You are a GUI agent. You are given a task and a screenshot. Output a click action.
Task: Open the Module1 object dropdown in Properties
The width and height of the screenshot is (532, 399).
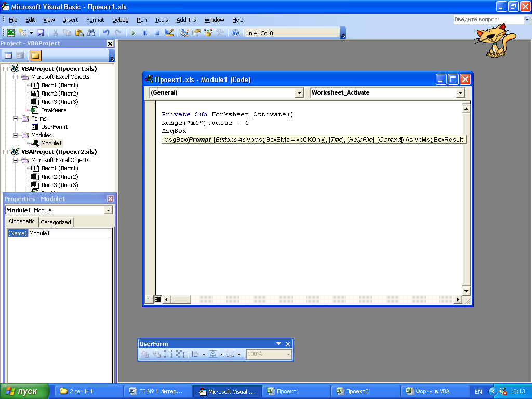(x=108, y=210)
